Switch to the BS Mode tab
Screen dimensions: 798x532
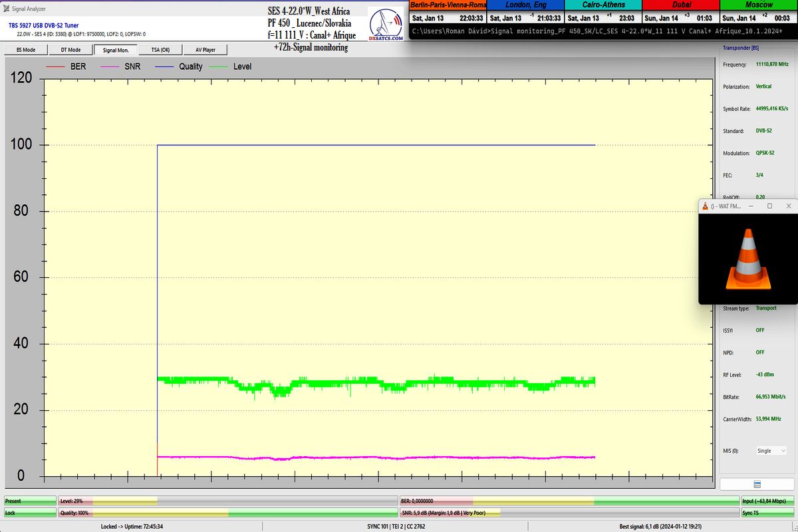[x=26, y=50]
